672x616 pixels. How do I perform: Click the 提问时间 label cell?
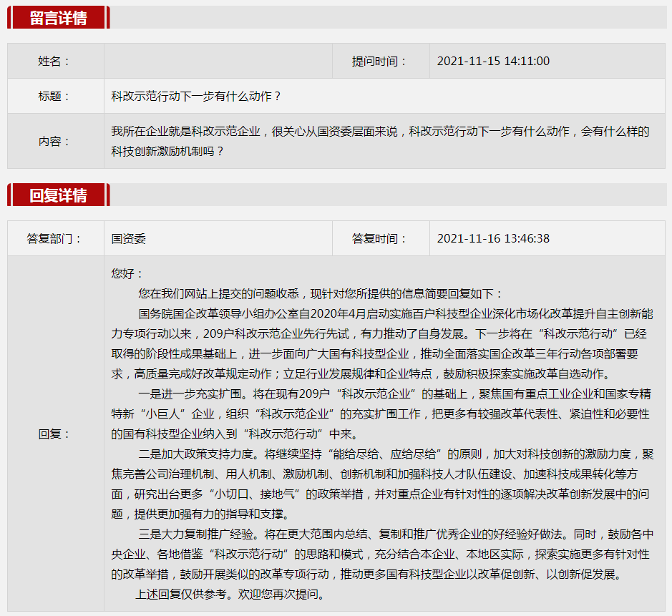[380, 61]
